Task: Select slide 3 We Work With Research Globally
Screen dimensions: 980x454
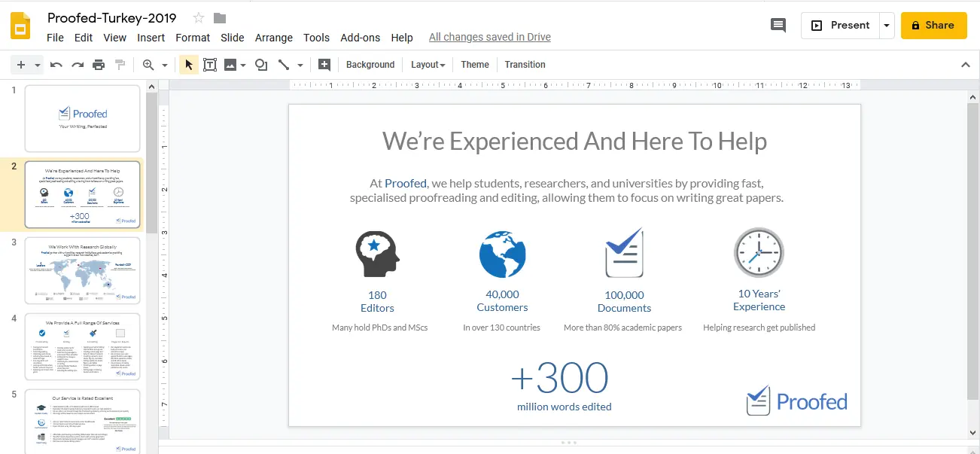Action: 83,270
